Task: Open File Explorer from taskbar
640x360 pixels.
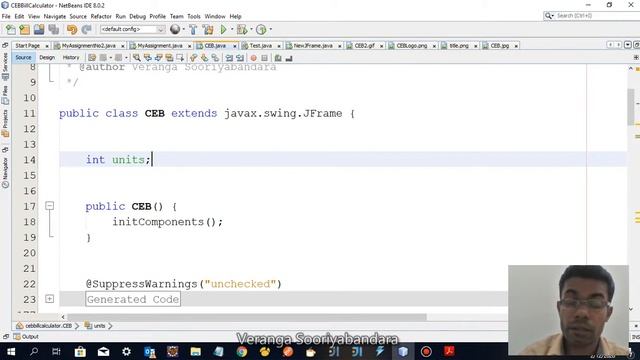Action: [x=196, y=351]
